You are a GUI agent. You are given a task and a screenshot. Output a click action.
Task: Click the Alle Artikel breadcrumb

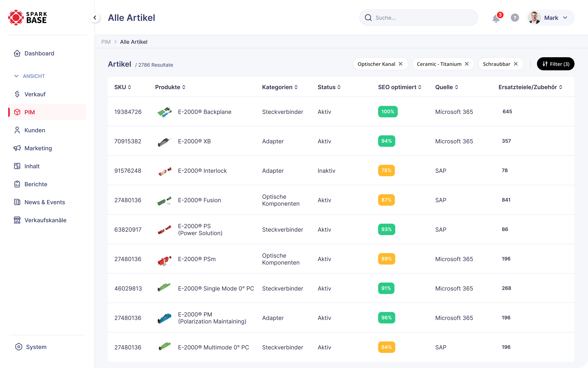point(134,42)
